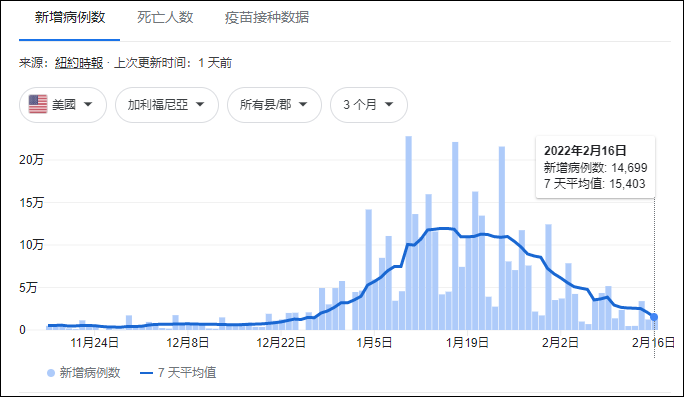684x397 pixels.
Task: Switch to the 疫苗接種数据 tab
Action: 267,17
